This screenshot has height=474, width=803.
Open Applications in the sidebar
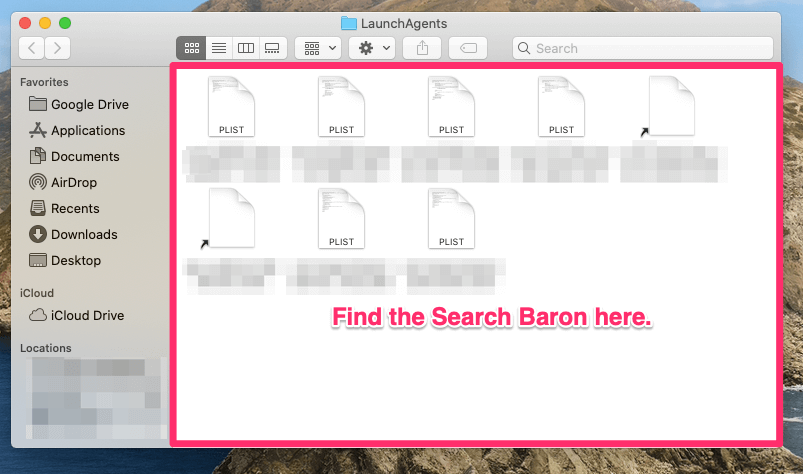pos(77,131)
